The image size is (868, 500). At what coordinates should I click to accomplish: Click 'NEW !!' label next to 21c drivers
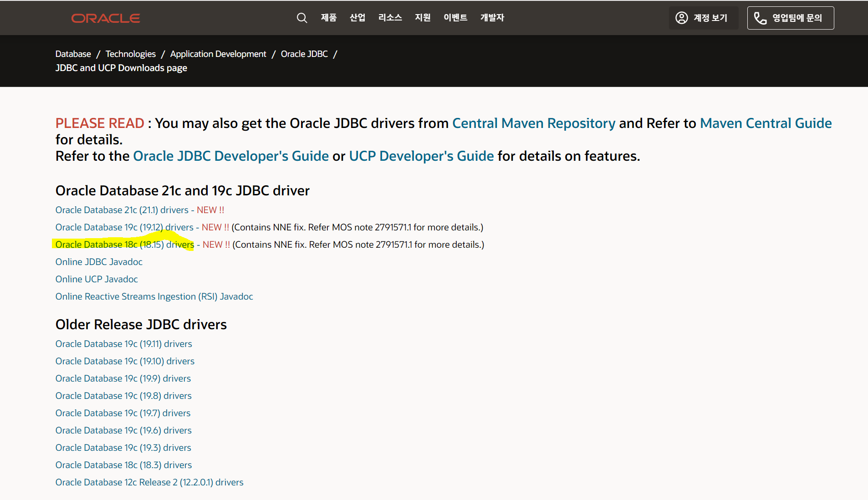(210, 210)
